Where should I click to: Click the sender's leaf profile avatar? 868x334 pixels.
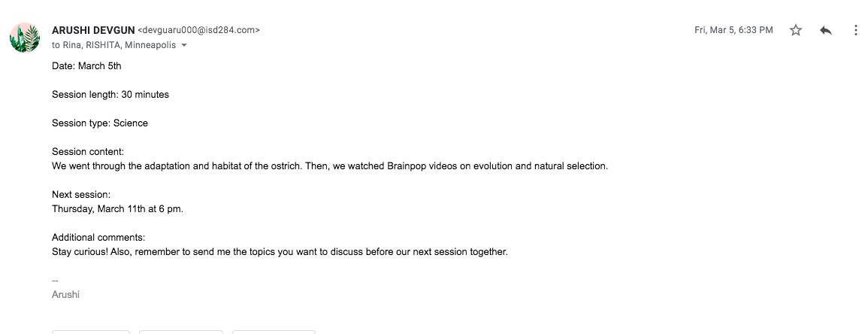click(x=25, y=38)
